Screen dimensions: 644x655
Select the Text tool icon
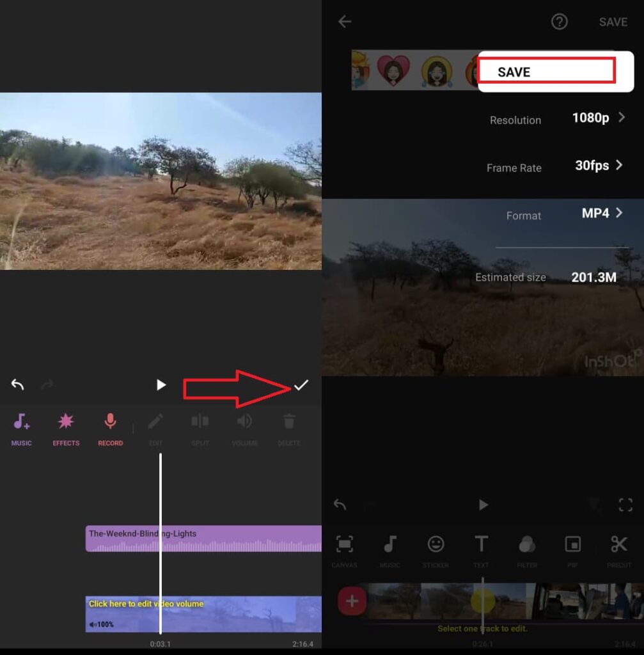pos(481,545)
